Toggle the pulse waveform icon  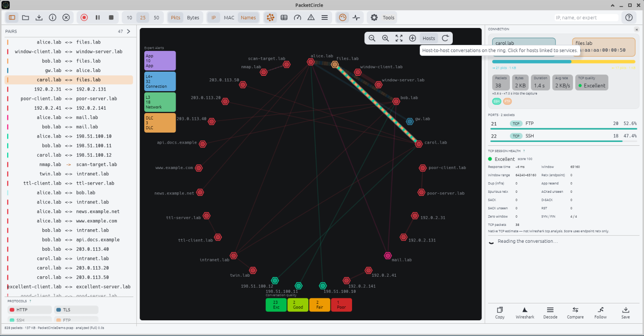click(356, 17)
